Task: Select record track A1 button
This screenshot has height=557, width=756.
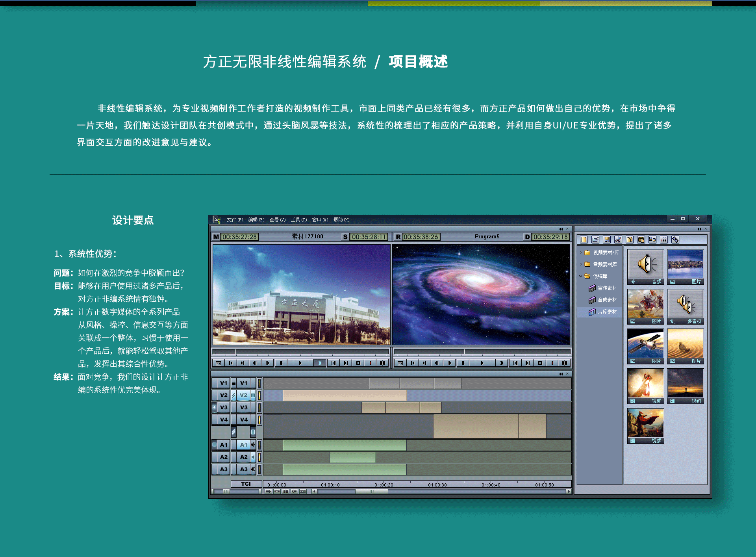Action: coord(244,445)
